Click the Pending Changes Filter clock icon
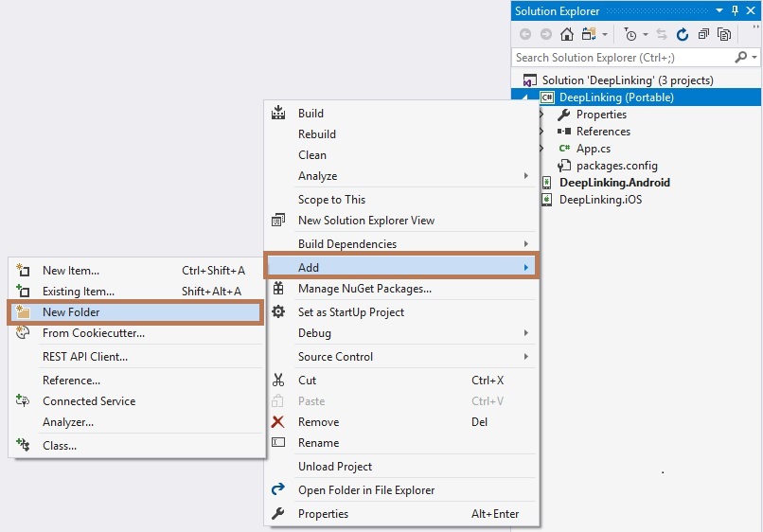Viewport: 763px width, 532px height. [x=630, y=34]
